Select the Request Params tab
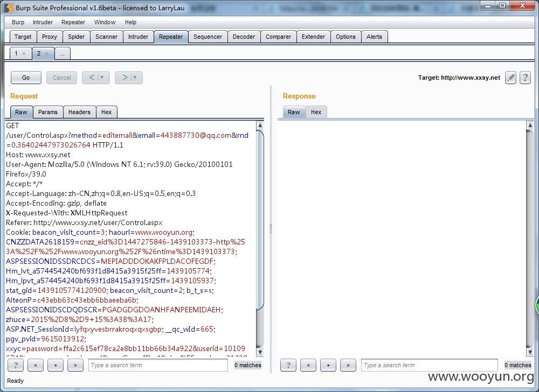 pos(48,112)
